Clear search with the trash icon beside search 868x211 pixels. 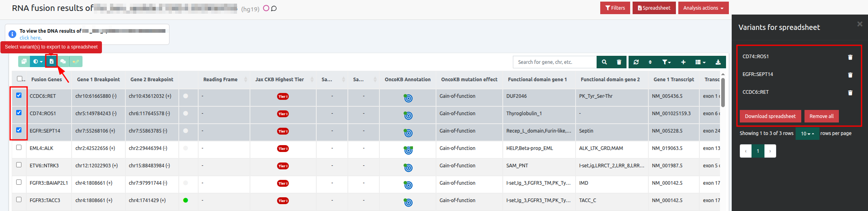(619, 62)
